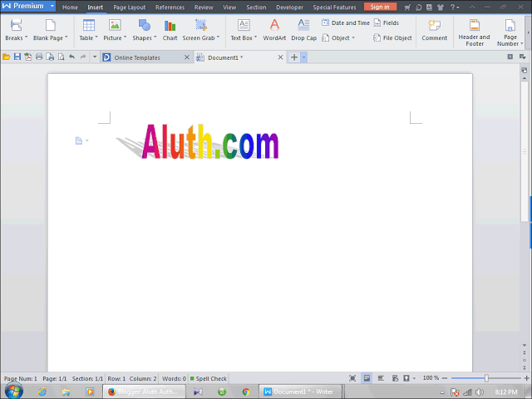This screenshot has height=399, width=532.
Task: Click the shopping cart icon in title bar
Action: (407, 7)
